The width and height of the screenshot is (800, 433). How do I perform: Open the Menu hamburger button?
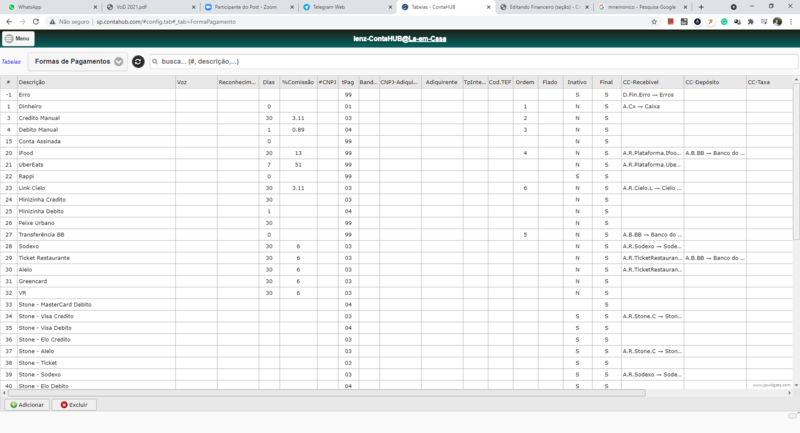pos(18,39)
